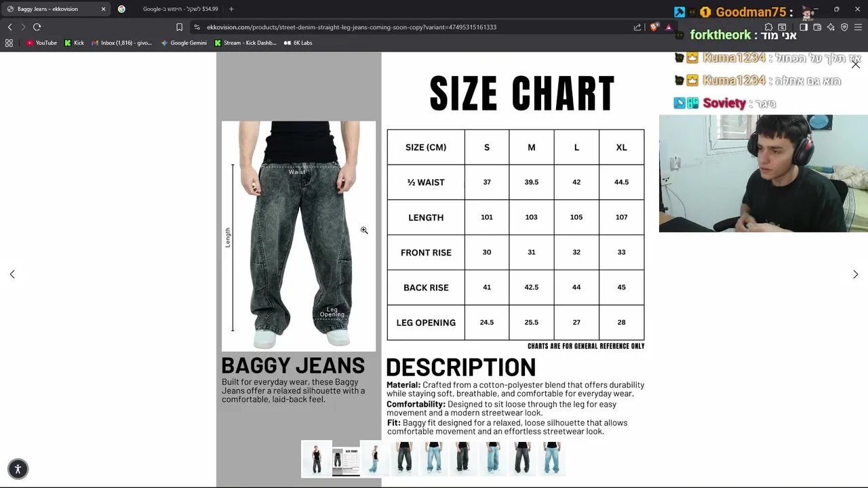
Task: Open the YouTube bookmark
Action: tap(42, 43)
